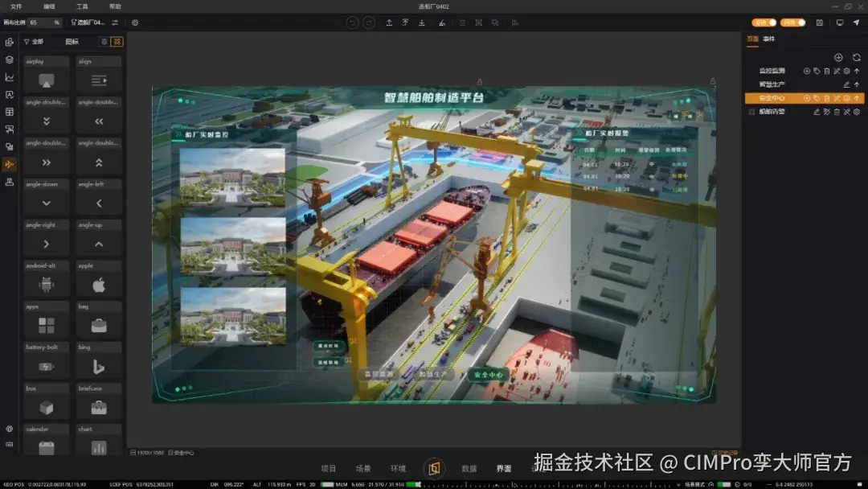The height and width of the screenshot is (489, 868).
Task: Select the box cube icon
Action: [47, 408]
